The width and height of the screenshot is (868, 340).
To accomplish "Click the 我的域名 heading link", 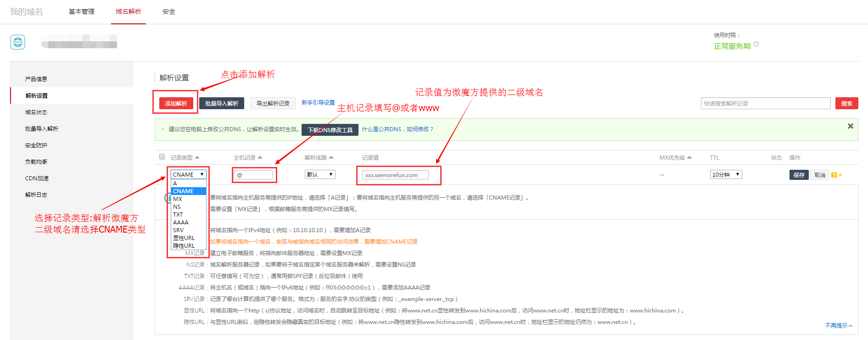I will click(x=27, y=11).
